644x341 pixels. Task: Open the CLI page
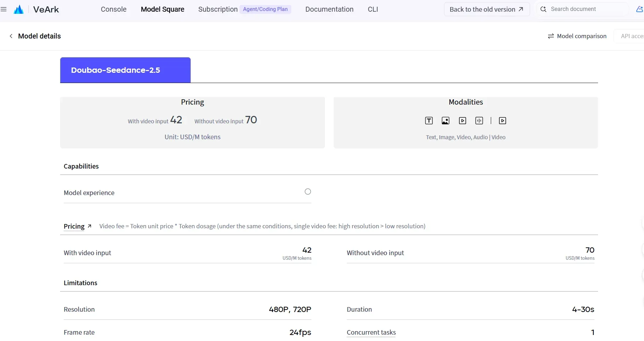tap(373, 9)
